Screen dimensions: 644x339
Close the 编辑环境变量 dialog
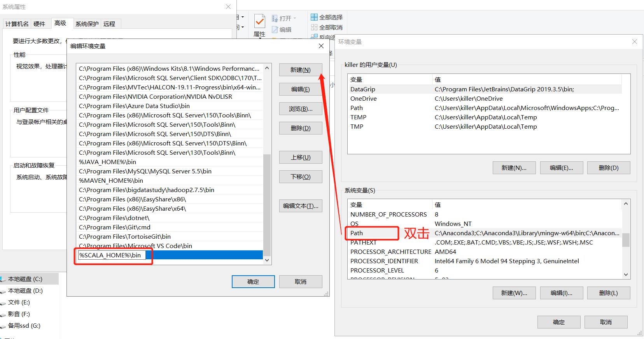pyautogui.click(x=321, y=46)
